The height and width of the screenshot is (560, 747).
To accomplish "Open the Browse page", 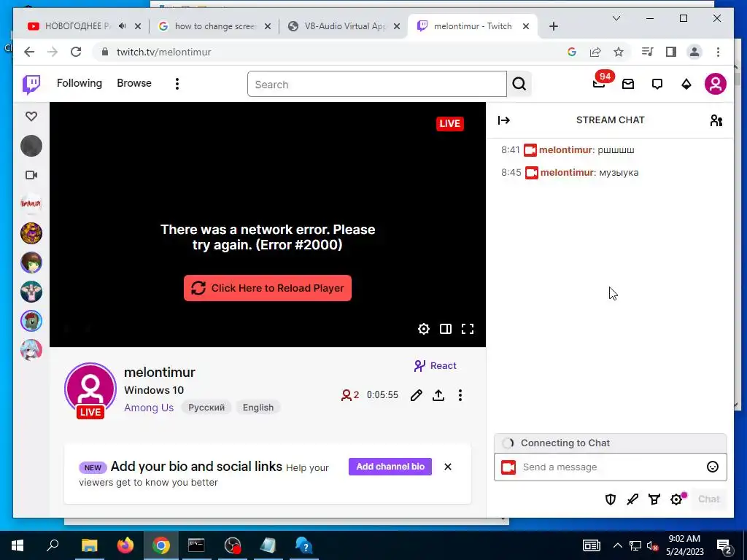I will [134, 83].
